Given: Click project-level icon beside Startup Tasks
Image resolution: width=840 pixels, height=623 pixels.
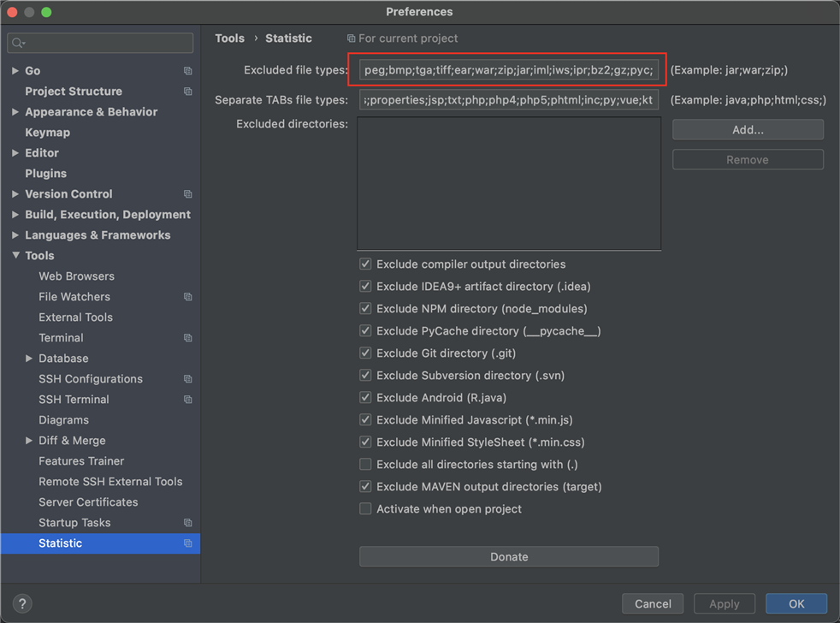Looking at the screenshot, I should coord(188,523).
